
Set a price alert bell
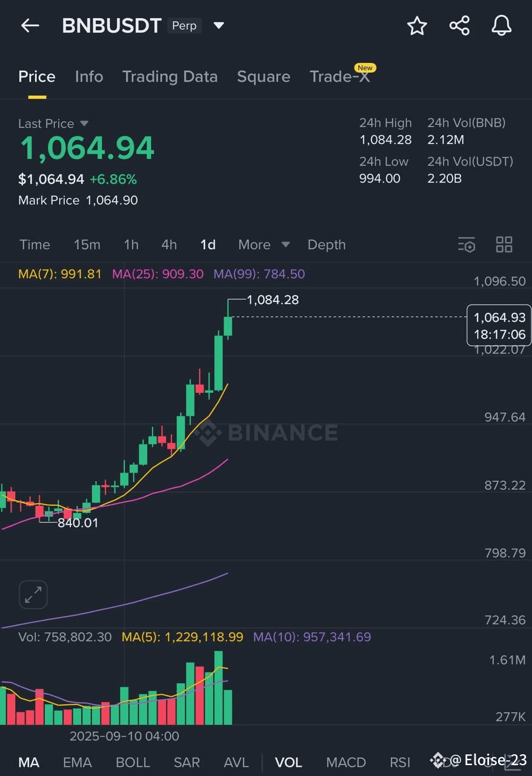click(501, 25)
